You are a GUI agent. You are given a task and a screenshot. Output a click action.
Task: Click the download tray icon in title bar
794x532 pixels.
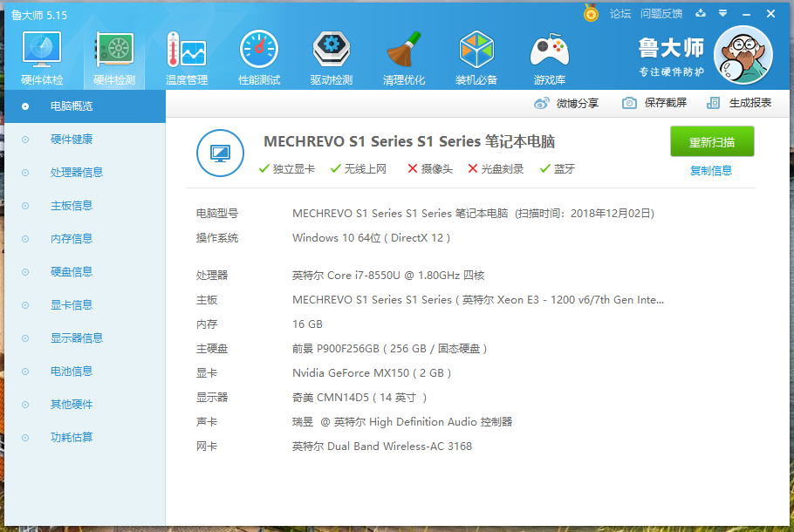[x=701, y=14]
